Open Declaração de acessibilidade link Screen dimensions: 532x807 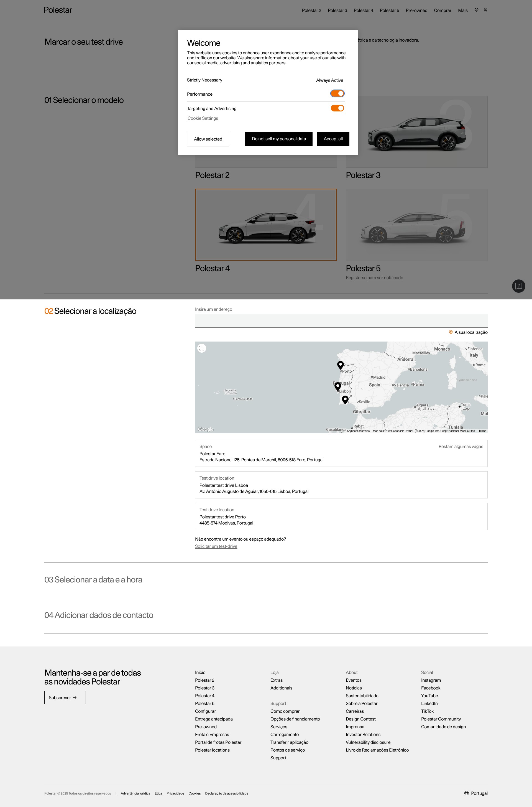(227, 793)
